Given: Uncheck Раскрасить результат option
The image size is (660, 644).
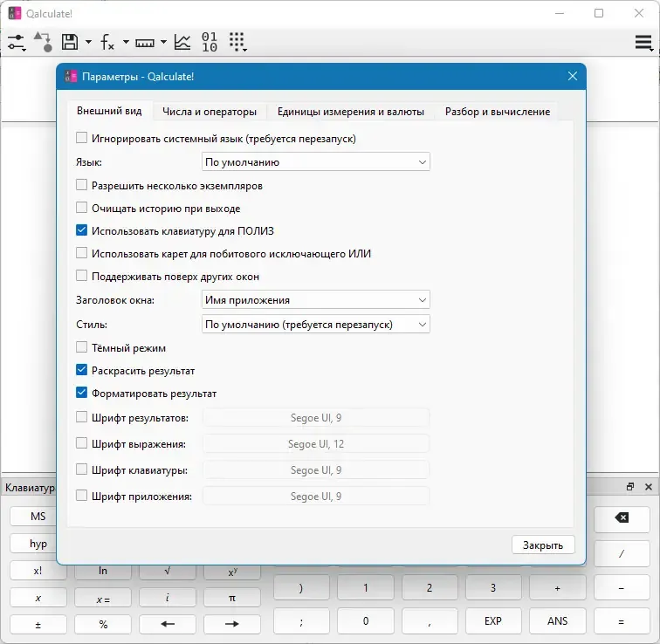Looking at the screenshot, I should (81, 370).
